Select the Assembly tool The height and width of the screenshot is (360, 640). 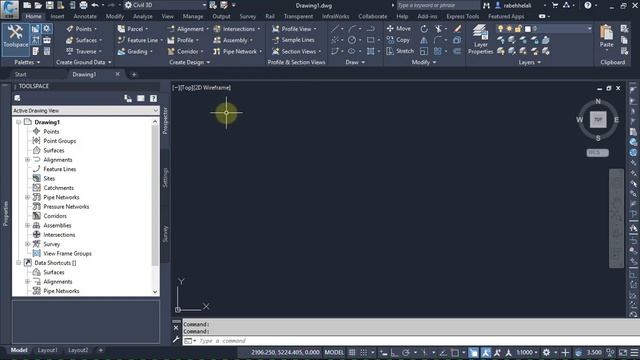(x=233, y=40)
